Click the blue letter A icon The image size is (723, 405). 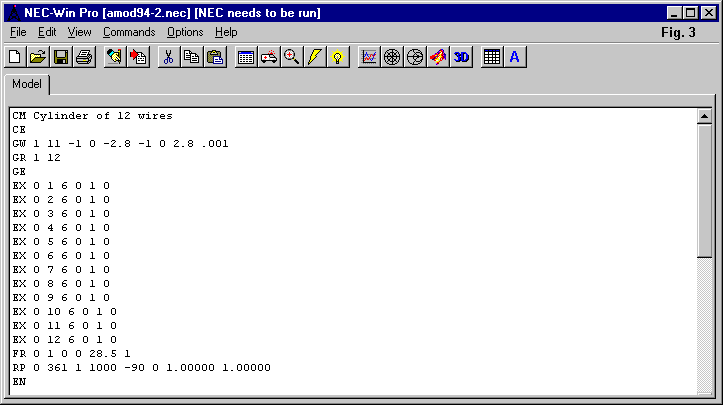click(x=515, y=57)
